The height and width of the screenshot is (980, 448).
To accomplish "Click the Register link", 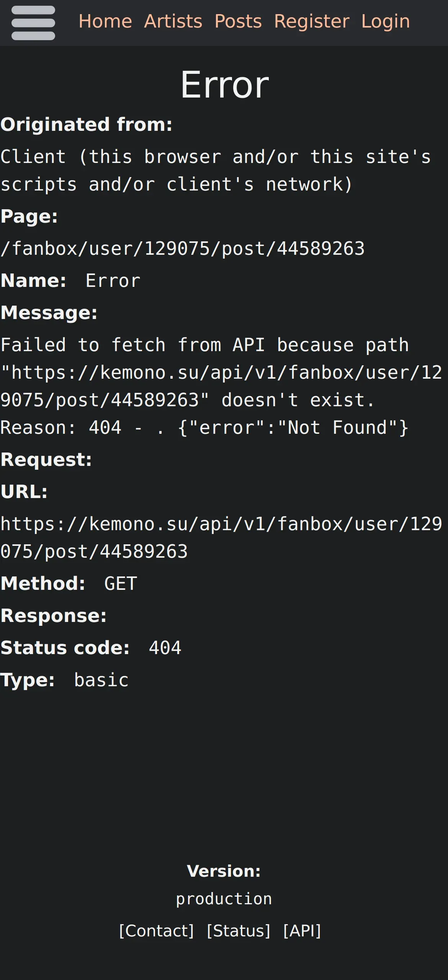I will click(311, 21).
